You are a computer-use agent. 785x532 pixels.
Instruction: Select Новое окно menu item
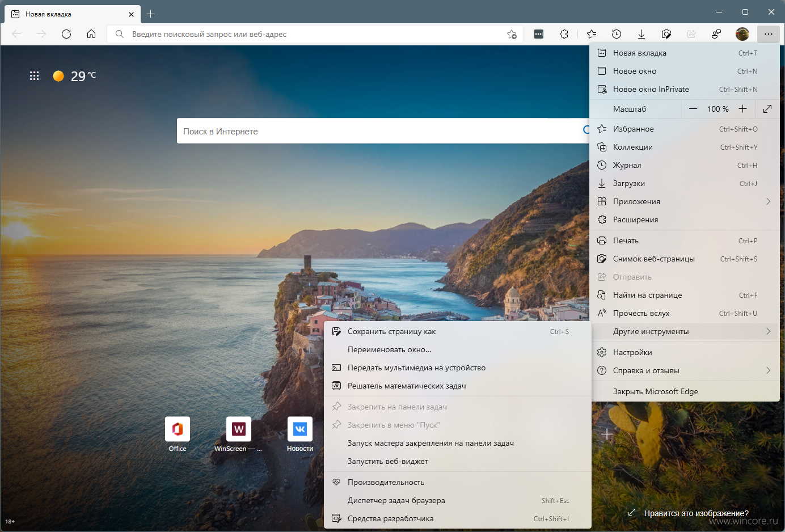pyautogui.click(x=685, y=71)
